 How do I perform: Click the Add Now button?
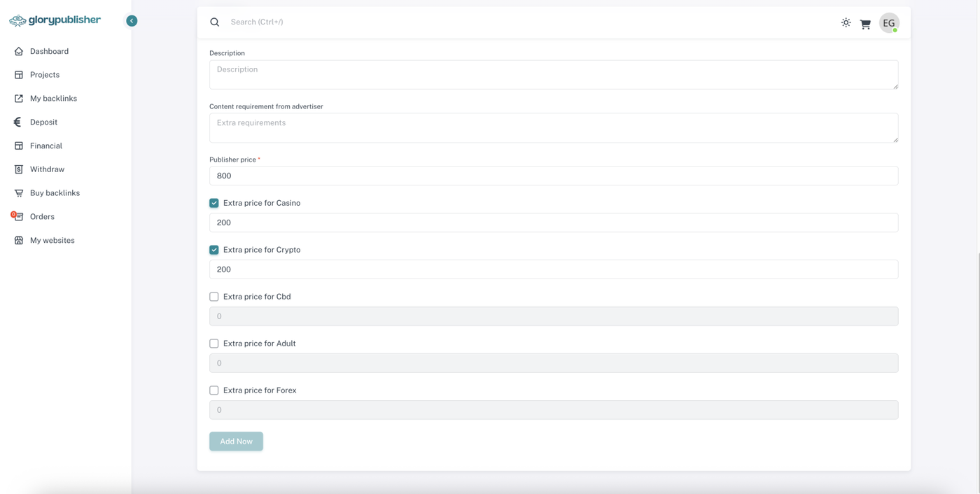[236, 442]
